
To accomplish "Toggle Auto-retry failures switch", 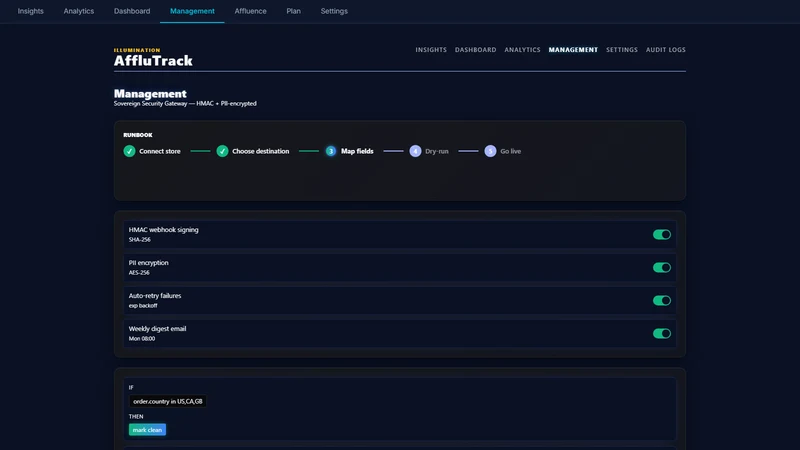I will [662, 301].
